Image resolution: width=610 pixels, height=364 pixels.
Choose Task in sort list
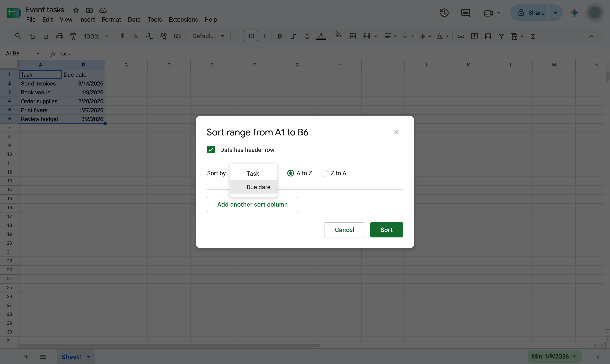click(254, 173)
